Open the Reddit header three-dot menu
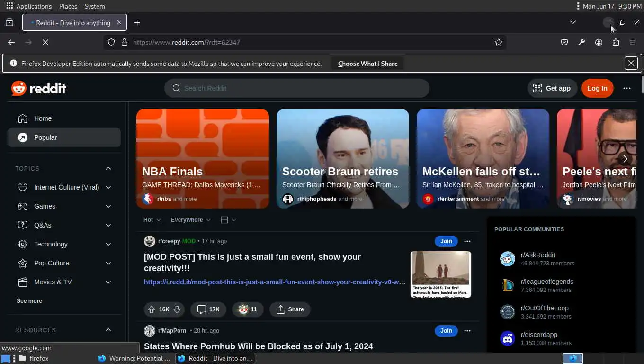The image size is (644, 364). (627, 88)
